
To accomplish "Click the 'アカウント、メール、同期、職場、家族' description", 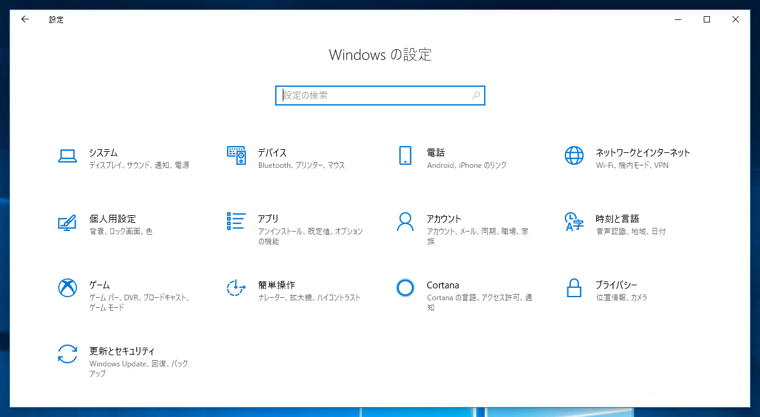I will pos(477,236).
